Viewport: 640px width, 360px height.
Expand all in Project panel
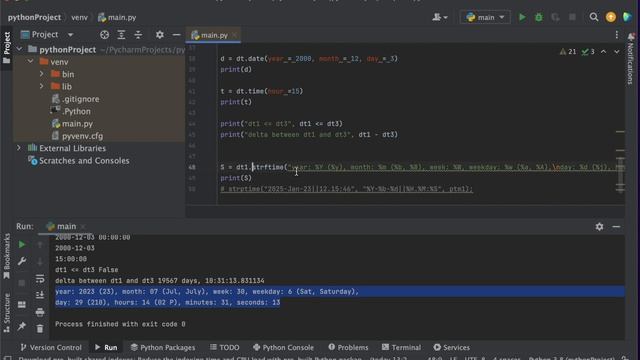121,35
